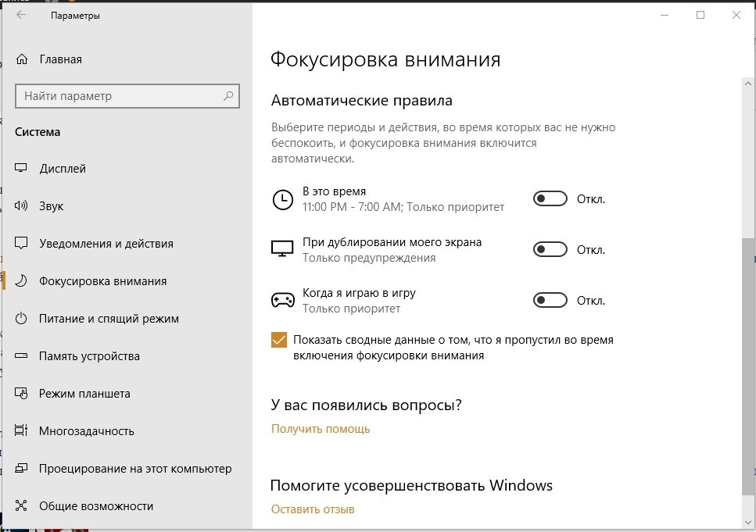
Task: Open the Главная home page
Action: pos(59,59)
